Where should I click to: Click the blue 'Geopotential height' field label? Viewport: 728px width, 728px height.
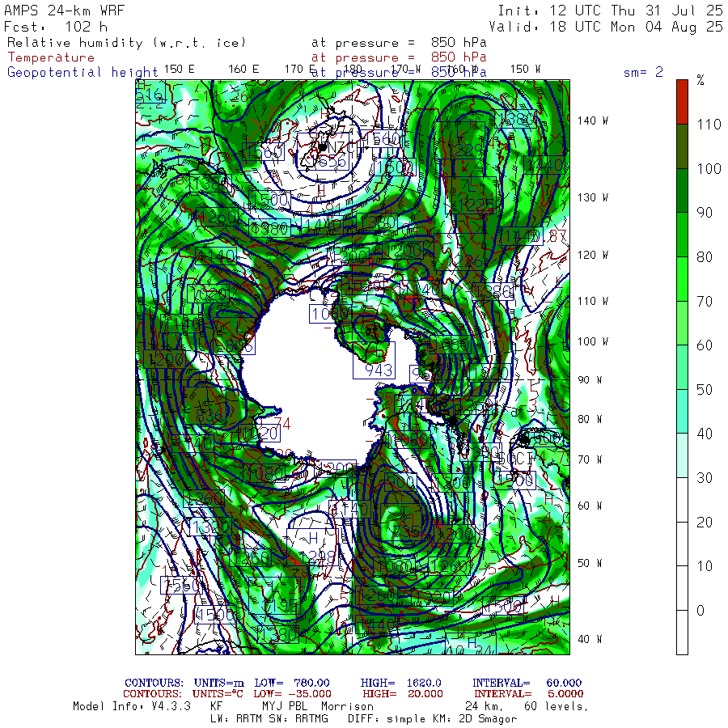83,73
